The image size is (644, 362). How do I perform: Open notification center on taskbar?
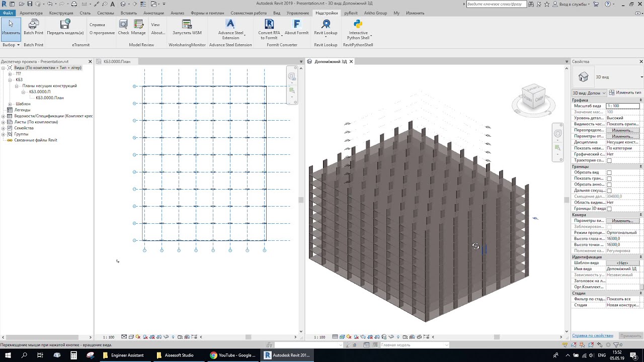click(634, 355)
